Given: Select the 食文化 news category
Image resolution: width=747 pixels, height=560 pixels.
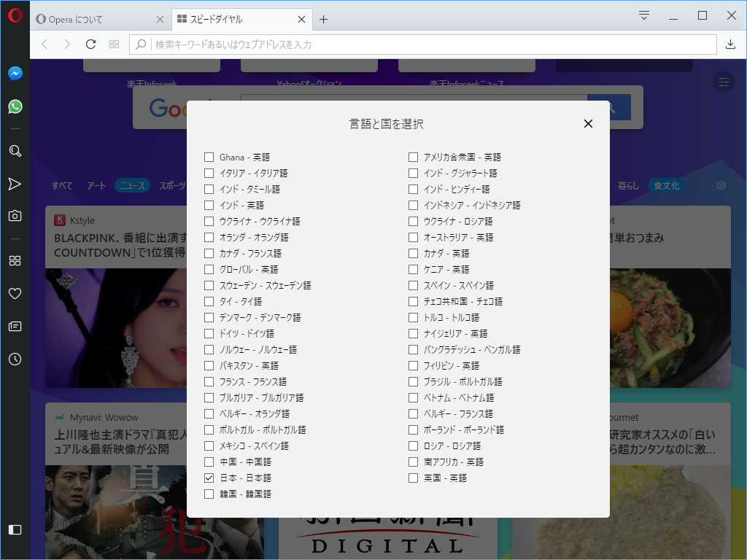Looking at the screenshot, I should 665,185.
